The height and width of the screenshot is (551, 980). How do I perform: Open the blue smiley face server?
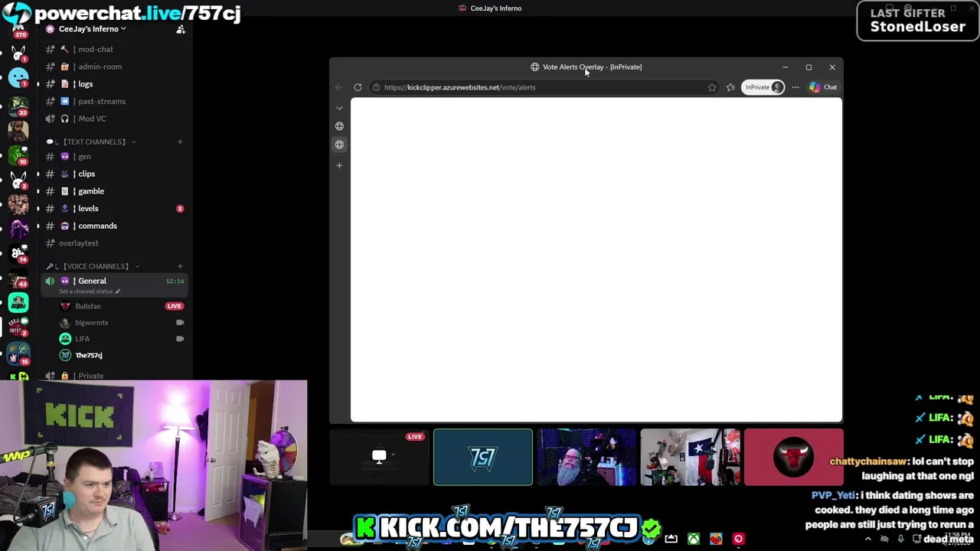[x=18, y=78]
